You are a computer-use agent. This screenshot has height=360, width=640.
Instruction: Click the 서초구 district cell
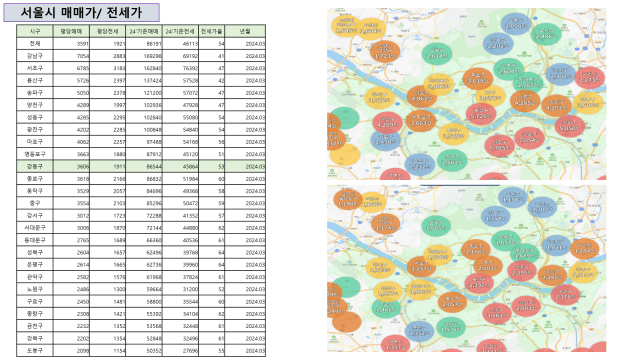click(35, 68)
